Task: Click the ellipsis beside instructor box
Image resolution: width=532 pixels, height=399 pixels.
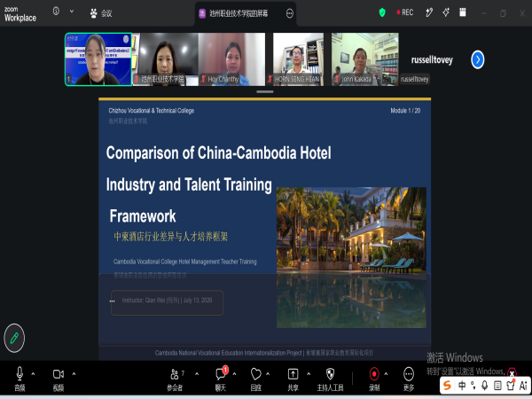Action: tap(113, 301)
